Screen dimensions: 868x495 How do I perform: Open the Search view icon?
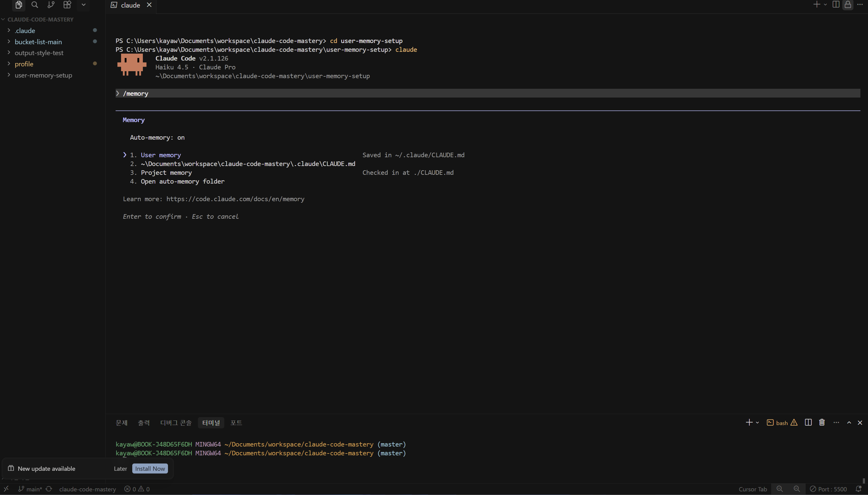[x=35, y=5]
